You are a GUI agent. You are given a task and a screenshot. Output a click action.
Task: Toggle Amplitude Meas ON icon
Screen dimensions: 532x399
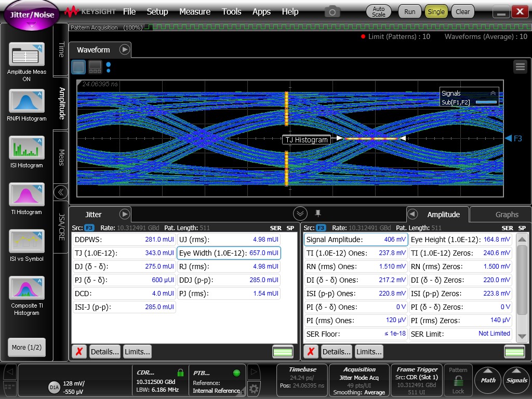point(26,54)
